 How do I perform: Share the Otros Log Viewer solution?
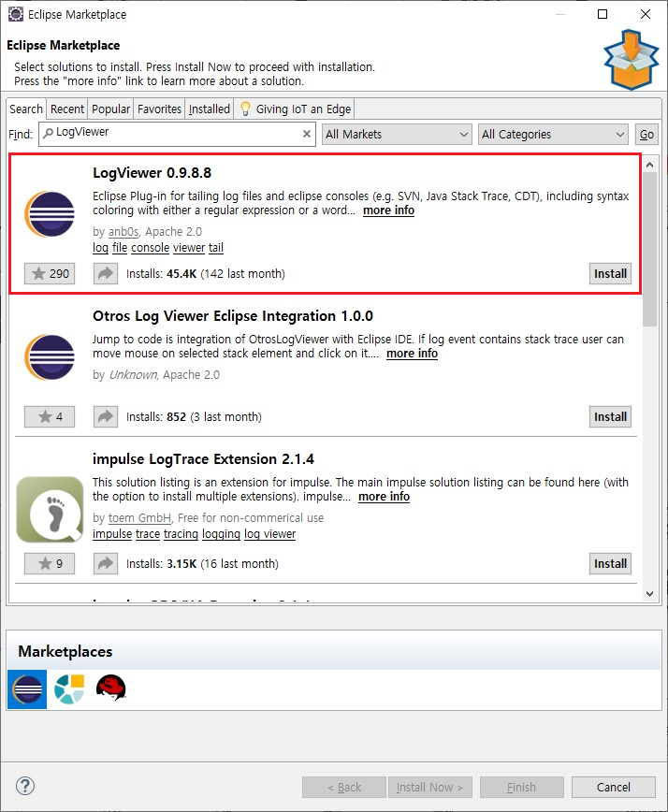pos(106,416)
